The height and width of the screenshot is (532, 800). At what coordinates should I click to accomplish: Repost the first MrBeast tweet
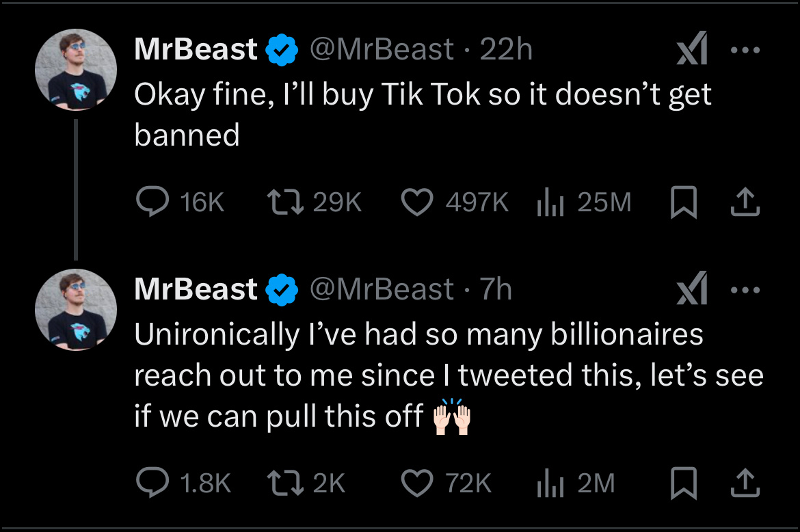click(x=280, y=202)
